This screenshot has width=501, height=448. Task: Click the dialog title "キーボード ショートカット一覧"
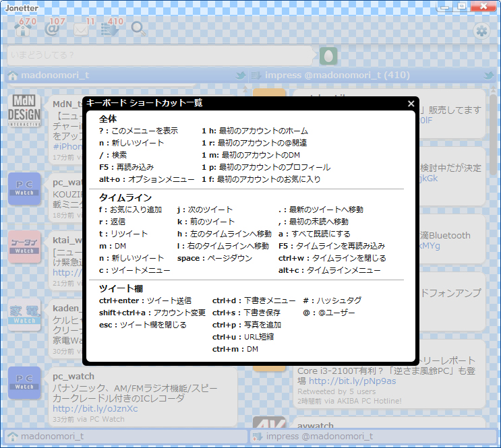[144, 103]
